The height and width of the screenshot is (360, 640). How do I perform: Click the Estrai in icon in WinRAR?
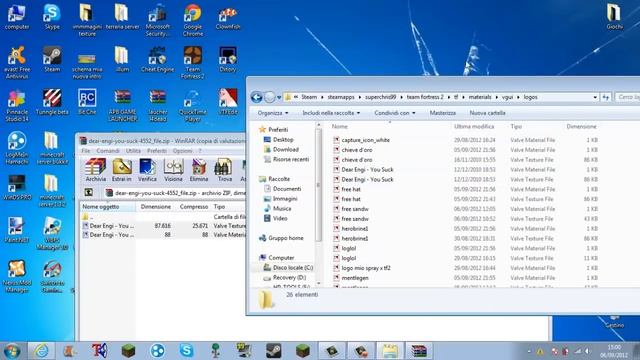click(122, 170)
